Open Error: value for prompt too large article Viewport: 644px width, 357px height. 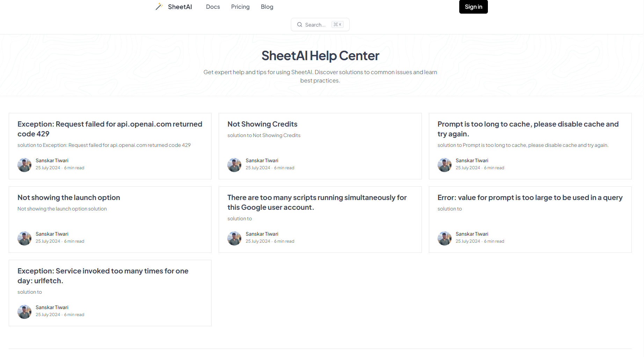pyautogui.click(x=530, y=198)
